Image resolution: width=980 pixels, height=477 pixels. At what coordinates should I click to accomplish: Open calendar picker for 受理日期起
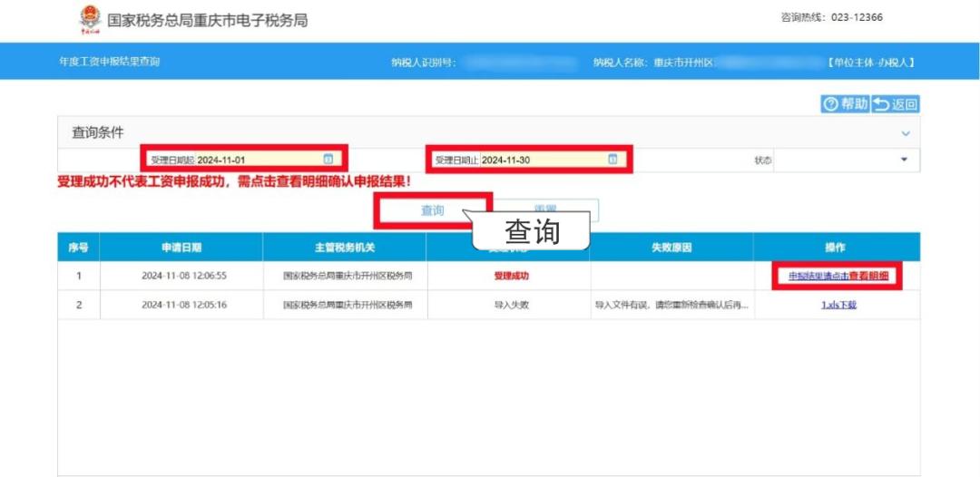(x=328, y=160)
